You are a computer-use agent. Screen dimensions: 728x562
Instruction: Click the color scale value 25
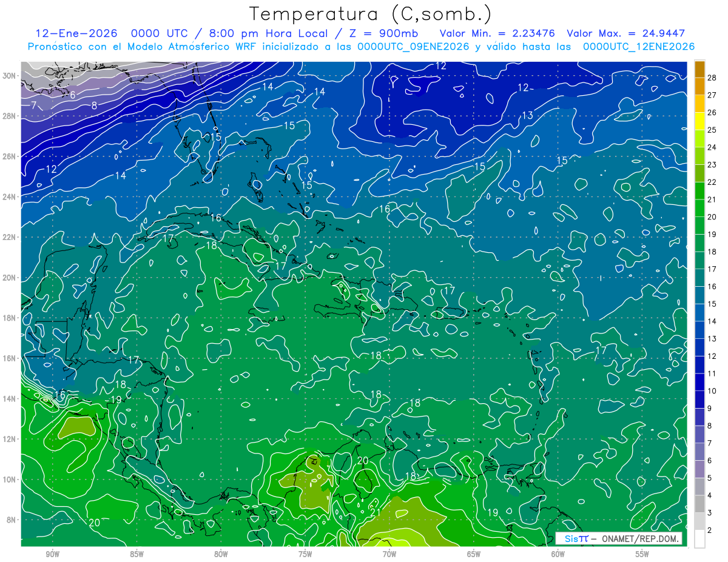[x=712, y=130]
